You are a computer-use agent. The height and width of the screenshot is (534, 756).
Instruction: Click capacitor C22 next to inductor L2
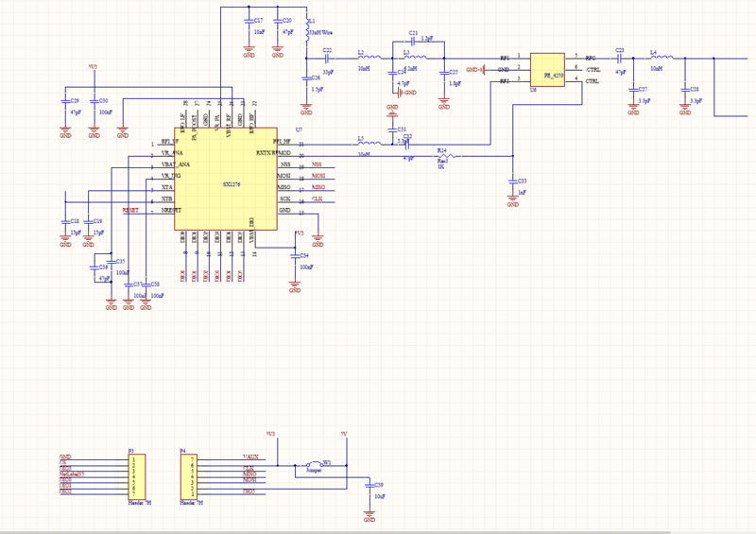click(x=327, y=60)
